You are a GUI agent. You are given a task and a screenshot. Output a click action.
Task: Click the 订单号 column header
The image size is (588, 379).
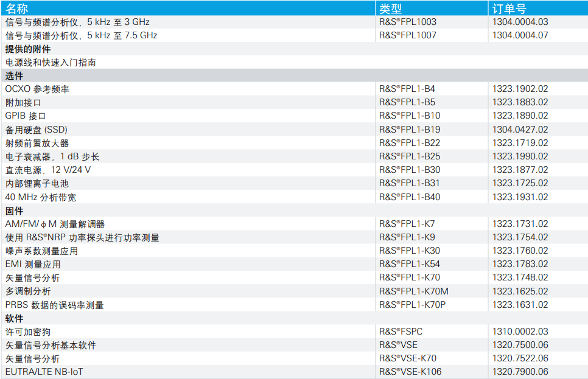[x=509, y=9]
